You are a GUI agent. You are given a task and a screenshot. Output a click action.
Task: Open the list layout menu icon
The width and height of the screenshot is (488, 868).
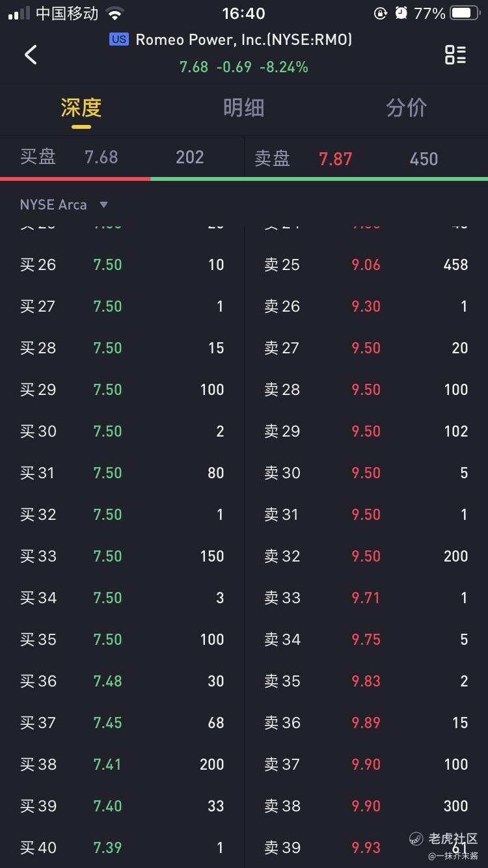click(455, 55)
